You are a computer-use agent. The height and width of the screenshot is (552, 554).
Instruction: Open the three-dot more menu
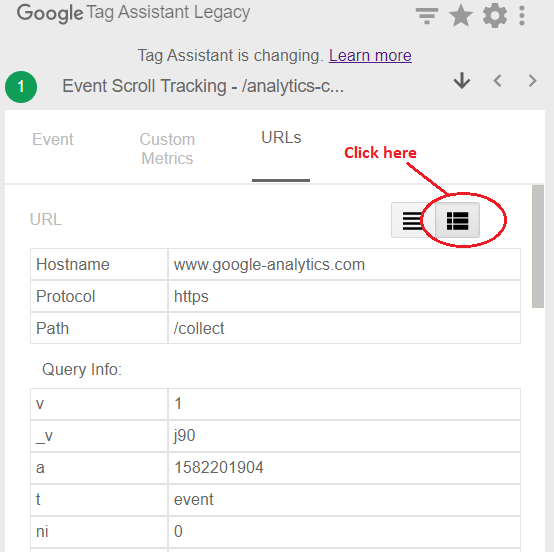521,16
